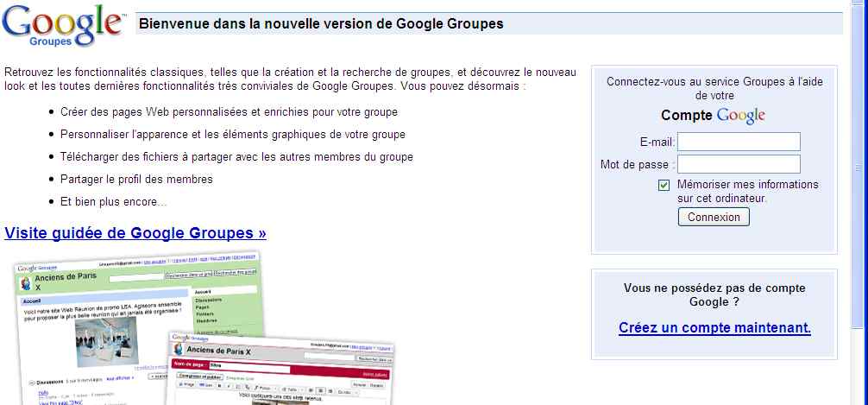Screen dimensions: 868x405
Task: Click 'Personnaliser l'apparence' bullet text
Action: (232, 135)
